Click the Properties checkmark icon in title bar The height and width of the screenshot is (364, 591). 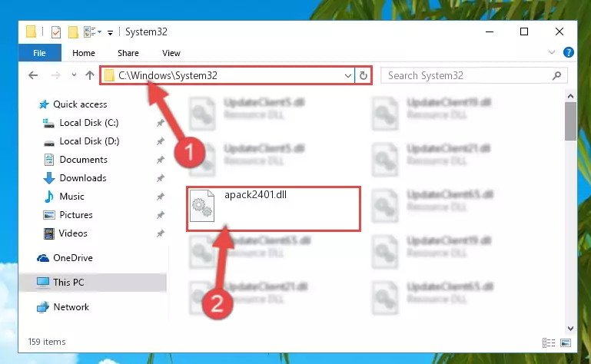click(56, 32)
